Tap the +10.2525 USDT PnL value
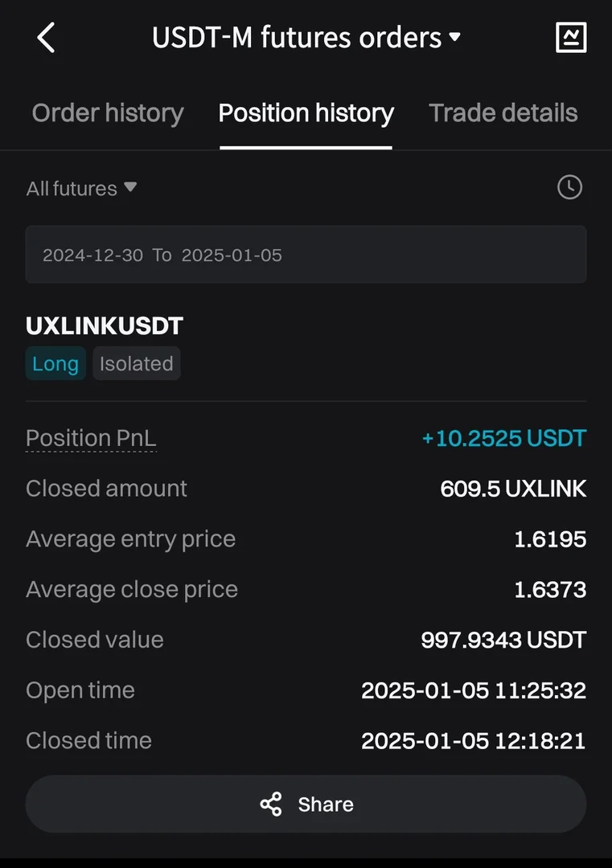 click(x=503, y=438)
